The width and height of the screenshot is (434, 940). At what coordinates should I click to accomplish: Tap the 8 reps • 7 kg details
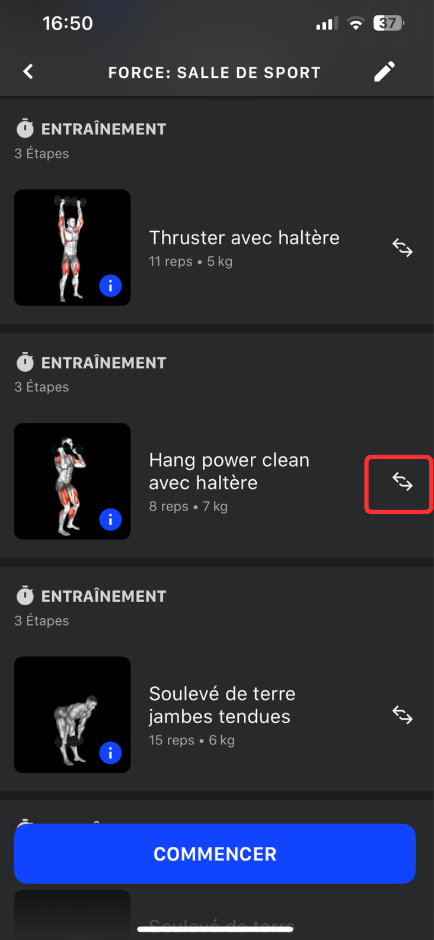188,507
